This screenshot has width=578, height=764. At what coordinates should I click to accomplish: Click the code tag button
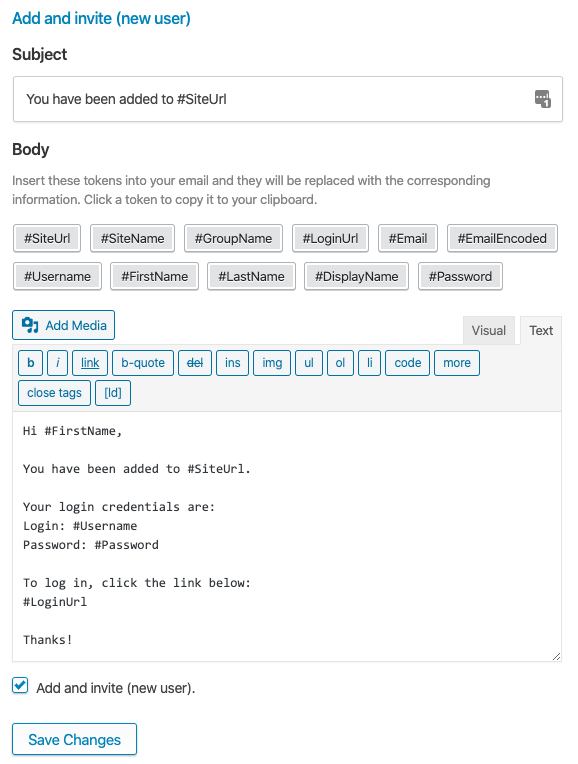[x=407, y=363]
